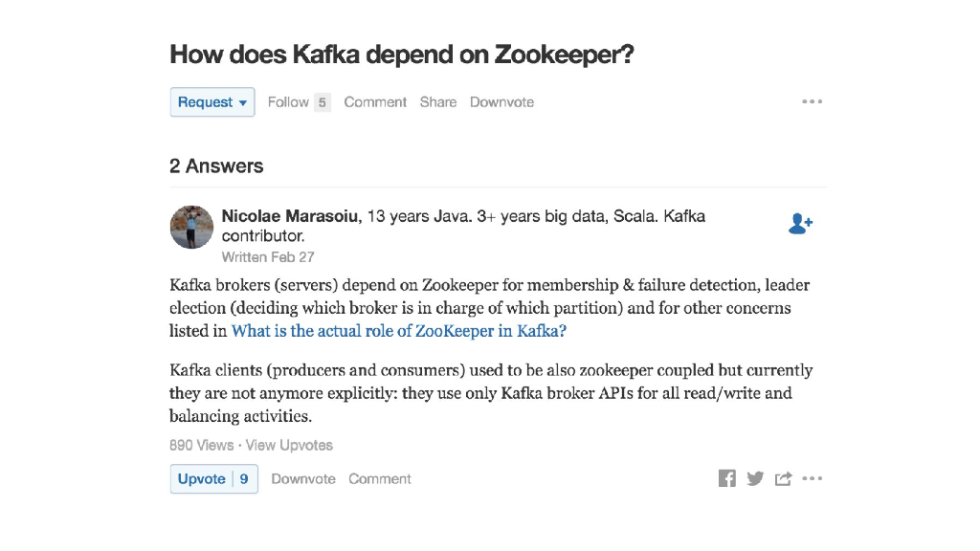This screenshot has width=980, height=551.
Task: Click View Upvotes
Action: pyautogui.click(x=289, y=445)
